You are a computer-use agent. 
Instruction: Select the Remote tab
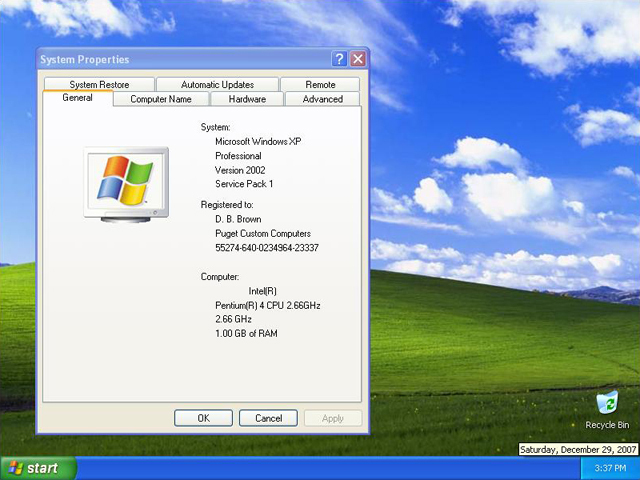(x=320, y=85)
